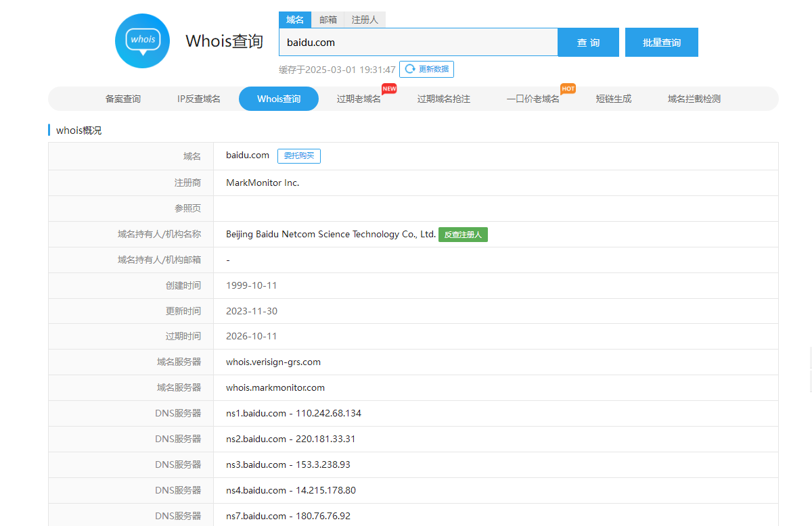Select the 域名 search tab

295,20
